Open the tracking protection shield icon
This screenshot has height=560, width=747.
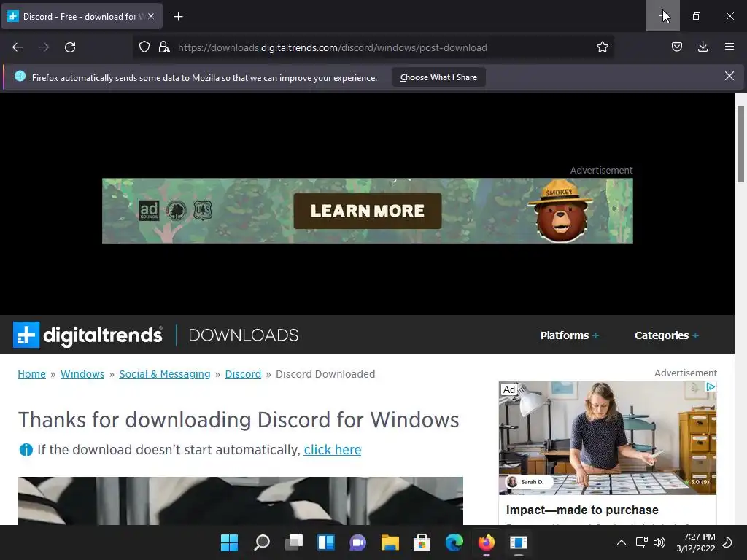coord(144,47)
